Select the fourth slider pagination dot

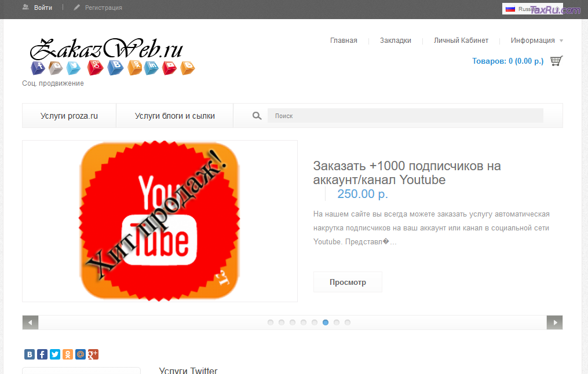[304, 322]
